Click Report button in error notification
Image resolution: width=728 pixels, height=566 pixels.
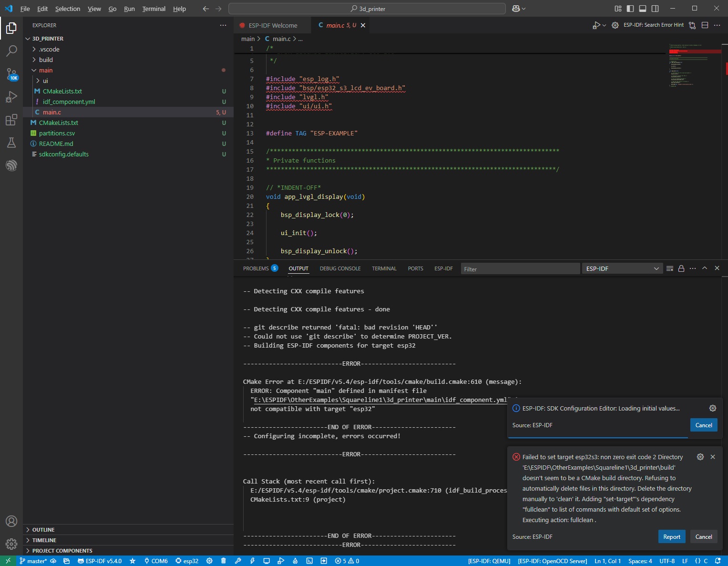click(x=672, y=536)
